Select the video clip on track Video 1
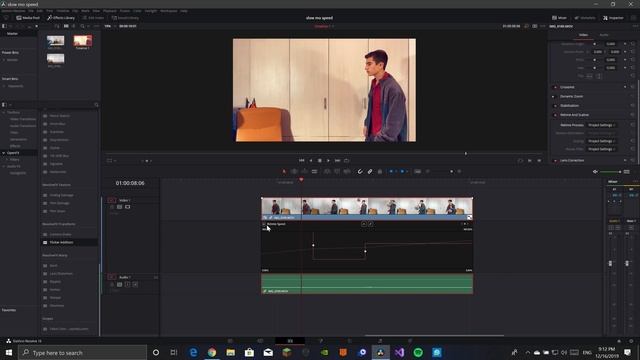The height and width of the screenshot is (360, 640). click(367, 209)
